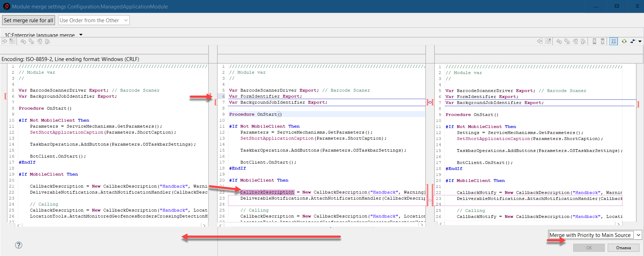The width and height of the screenshot is (644, 256).
Task: Click the 'Var FormIdentifier Export;' line in the middle pane
Action: 265,96
